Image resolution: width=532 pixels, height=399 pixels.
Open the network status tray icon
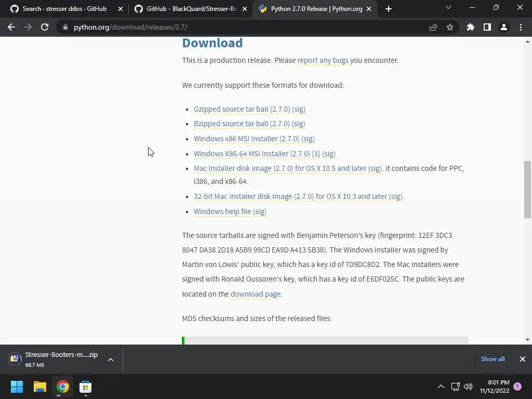(455, 387)
